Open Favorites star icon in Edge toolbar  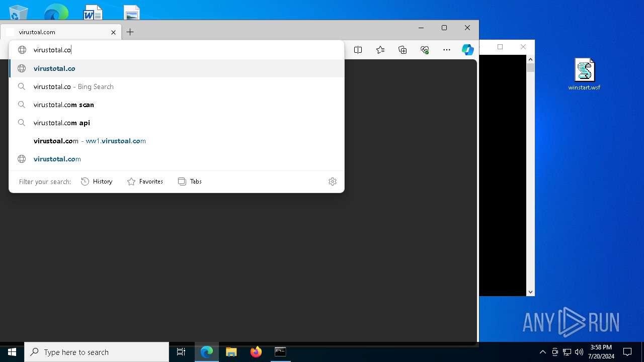[380, 50]
